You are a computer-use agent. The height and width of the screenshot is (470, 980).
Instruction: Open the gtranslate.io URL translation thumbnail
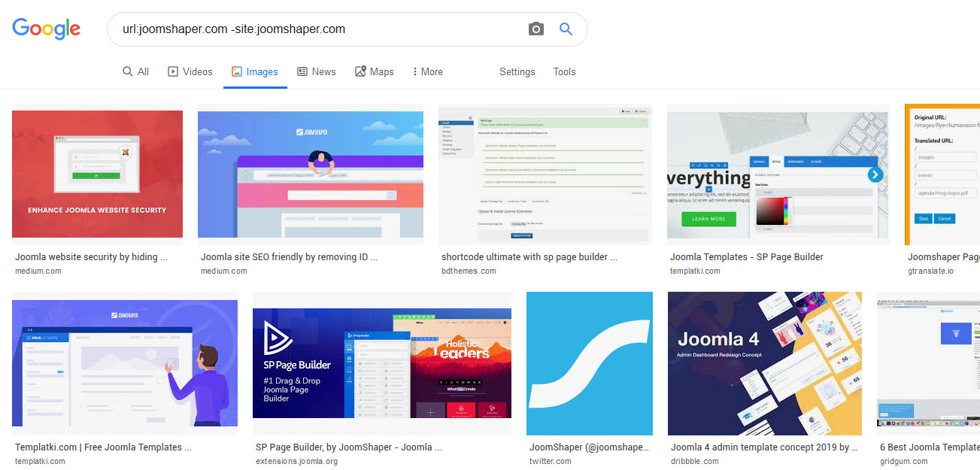[942, 174]
